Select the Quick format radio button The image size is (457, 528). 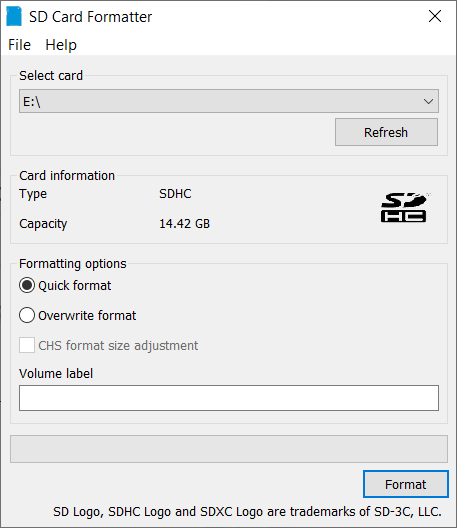pyautogui.click(x=27, y=286)
